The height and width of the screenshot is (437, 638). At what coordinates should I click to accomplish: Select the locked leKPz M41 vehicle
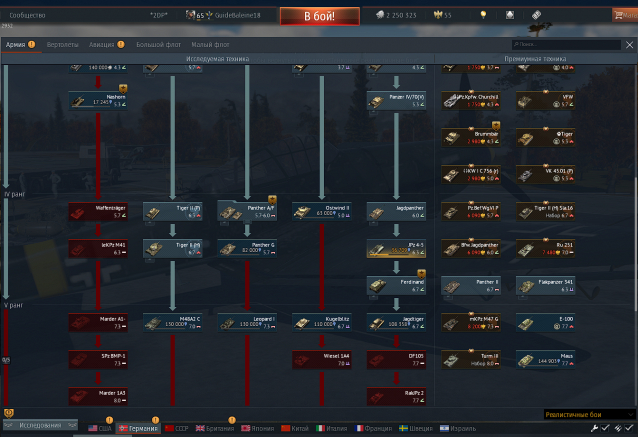98,249
